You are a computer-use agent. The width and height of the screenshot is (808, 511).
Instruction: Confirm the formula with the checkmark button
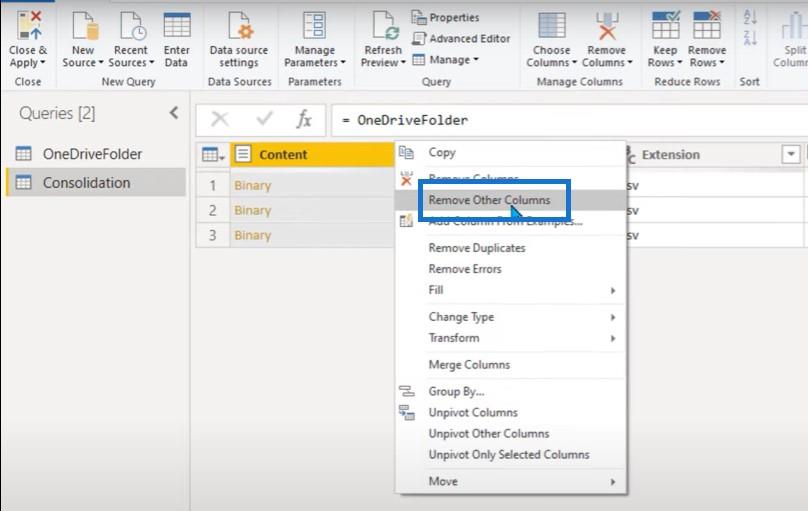tap(264, 120)
